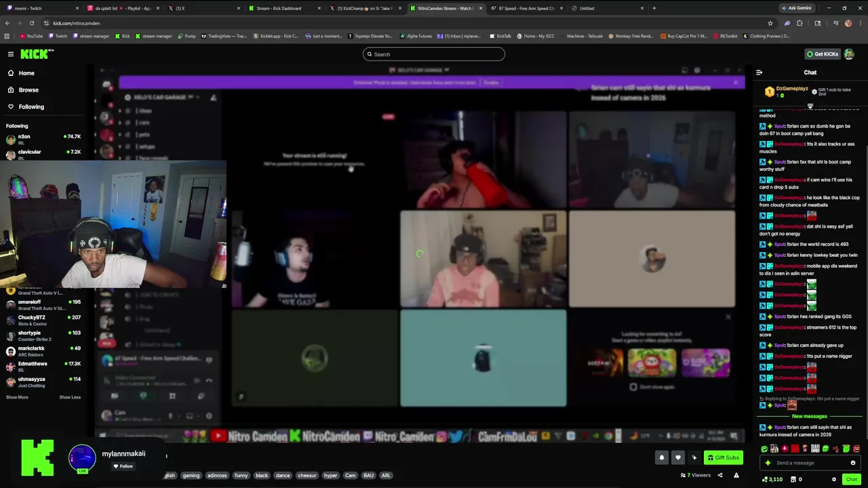Open Chrome extensions puzzle icon

pos(800,23)
